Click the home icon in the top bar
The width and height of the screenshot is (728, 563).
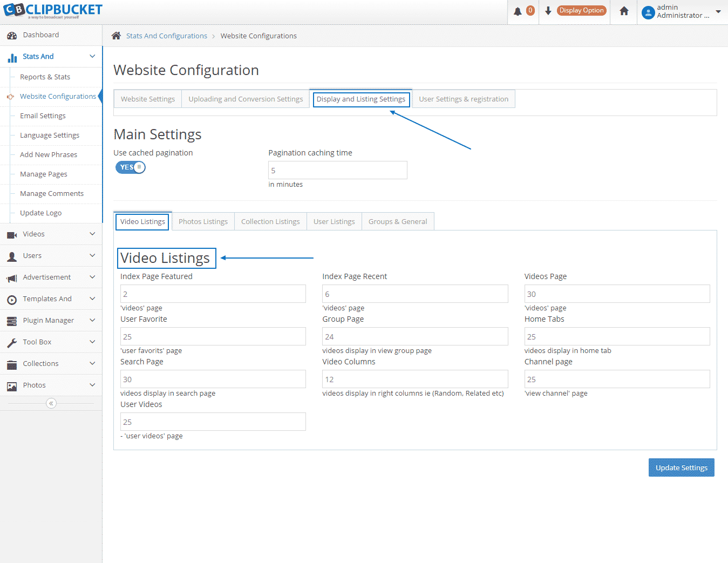coord(623,11)
